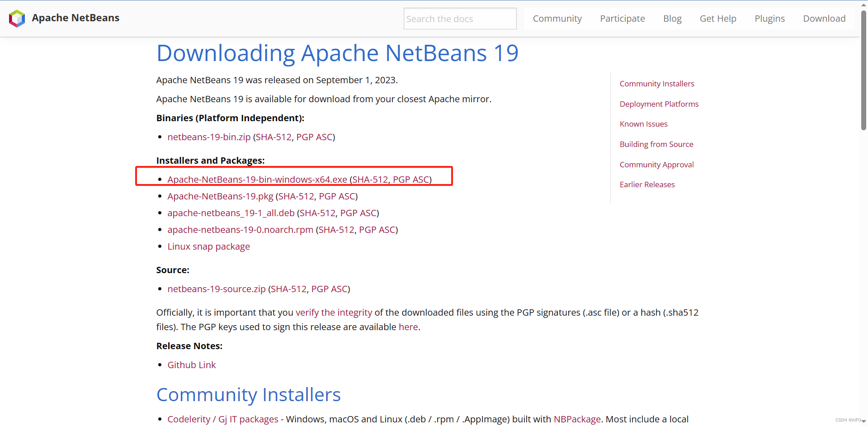
Task: Open the Apache NetBeans home title link
Action: (x=75, y=18)
